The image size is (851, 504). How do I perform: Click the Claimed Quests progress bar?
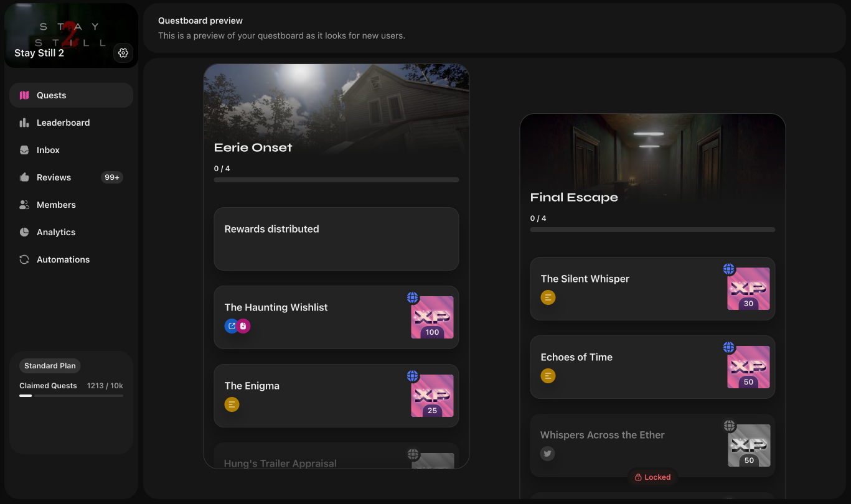[71, 396]
